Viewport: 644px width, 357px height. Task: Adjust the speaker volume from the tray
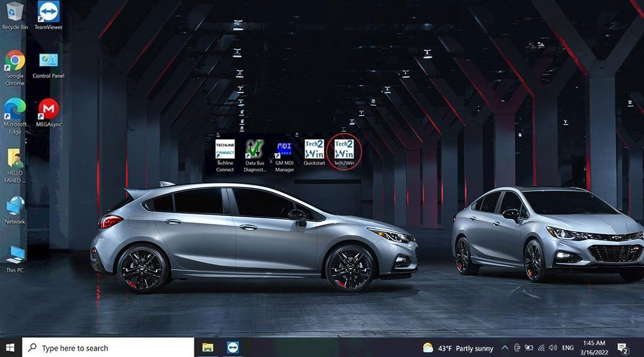click(x=553, y=347)
